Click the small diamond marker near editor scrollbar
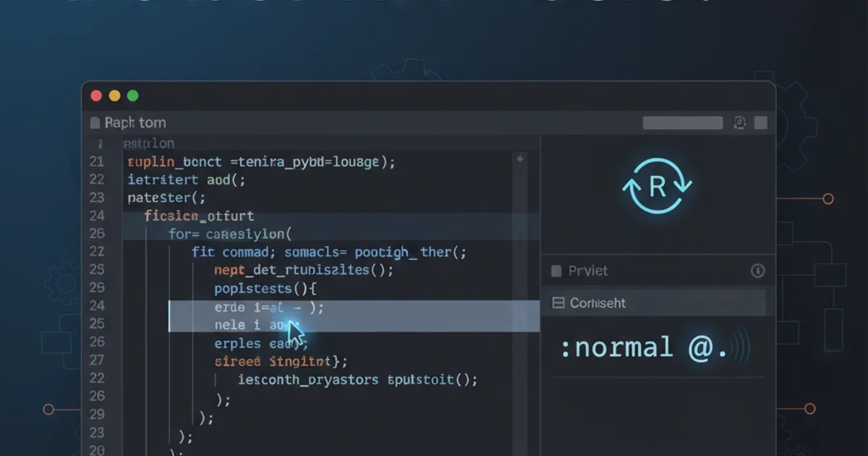 519,159
